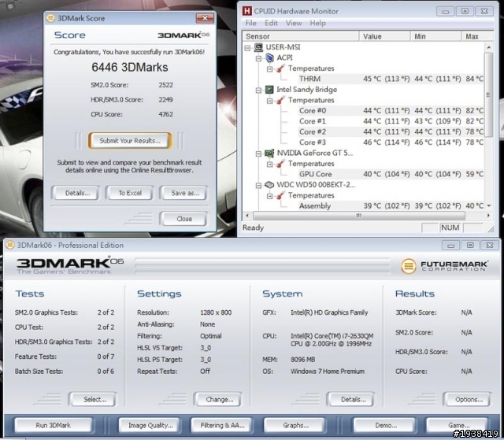This screenshot has width=504, height=440.
Task: Open the File menu in Hardware Monitor
Action: pos(250,23)
